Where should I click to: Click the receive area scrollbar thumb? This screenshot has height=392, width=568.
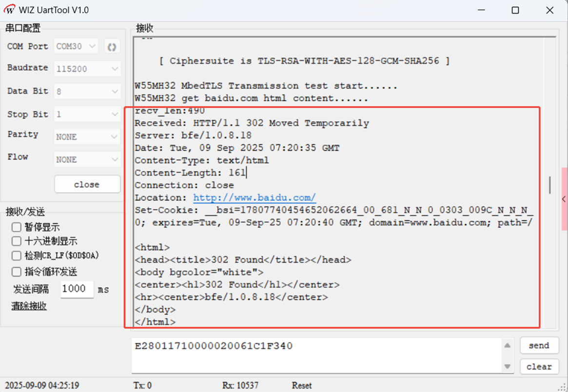[x=550, y=185]
